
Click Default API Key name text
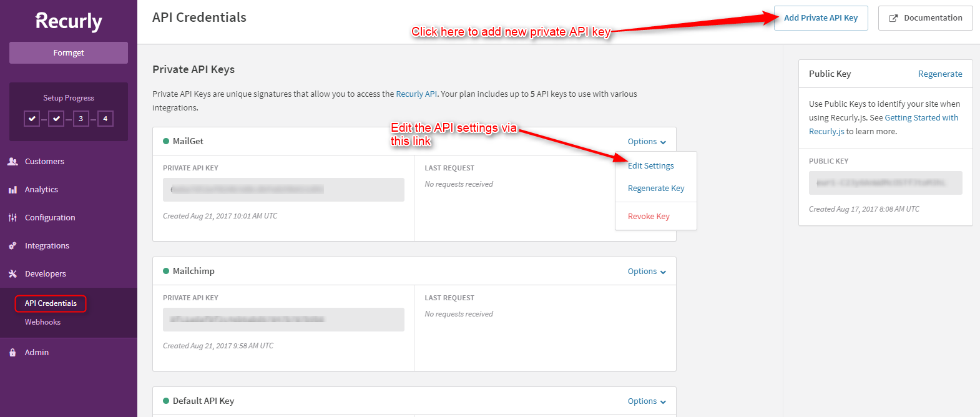point(203,401)
